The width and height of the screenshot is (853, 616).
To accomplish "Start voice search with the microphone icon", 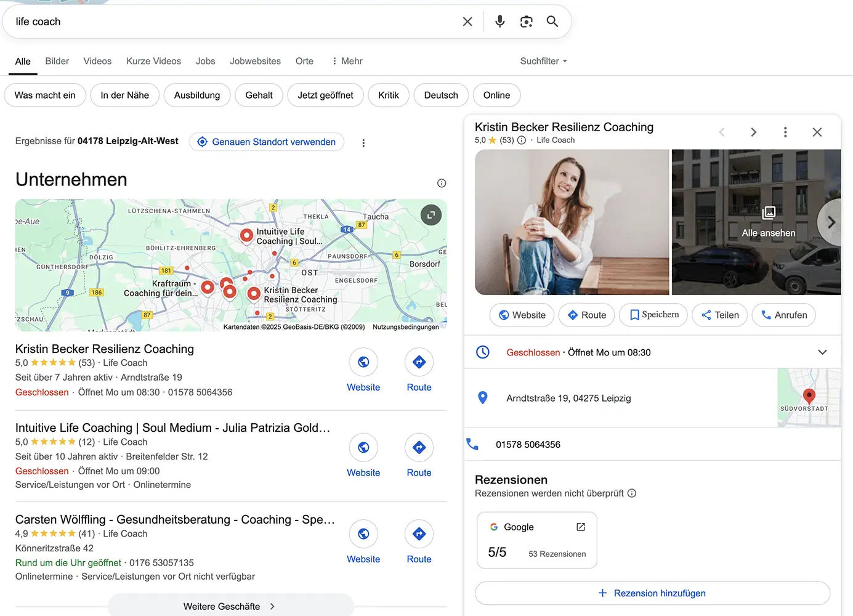I will coord(500,22).
